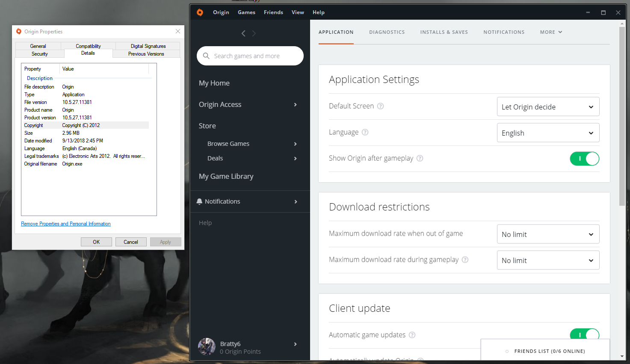Click the help icon beside Default Screen
This screenshot has height=364, width=630.
380,106
